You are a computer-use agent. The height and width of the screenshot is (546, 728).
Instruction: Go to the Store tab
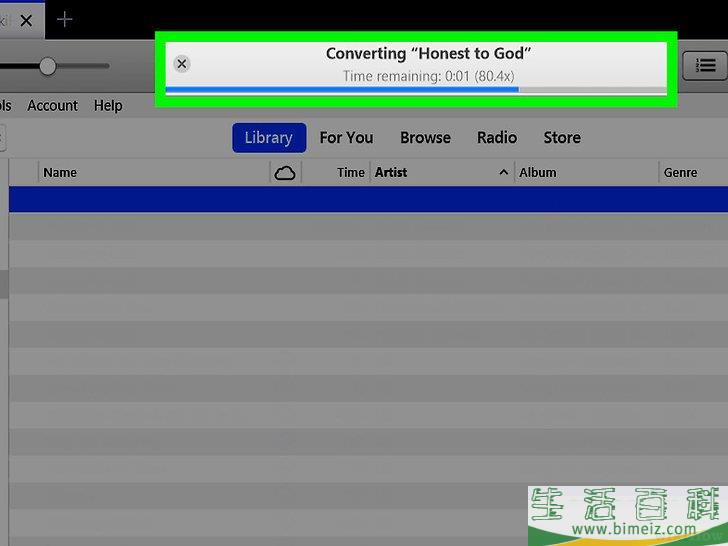point(562,138)
